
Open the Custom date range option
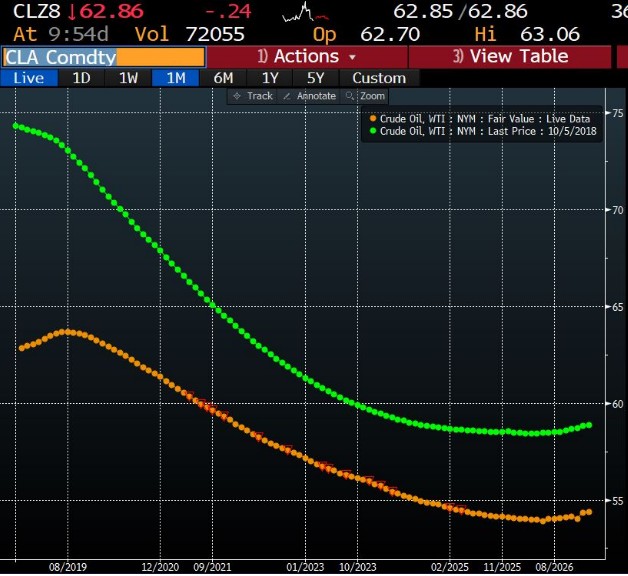click(x=379, y=78)
